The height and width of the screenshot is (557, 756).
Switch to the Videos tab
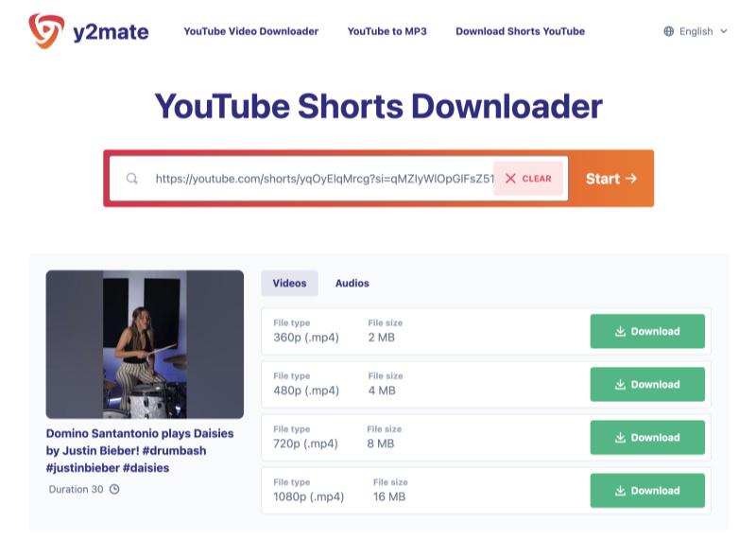(289, 284)
